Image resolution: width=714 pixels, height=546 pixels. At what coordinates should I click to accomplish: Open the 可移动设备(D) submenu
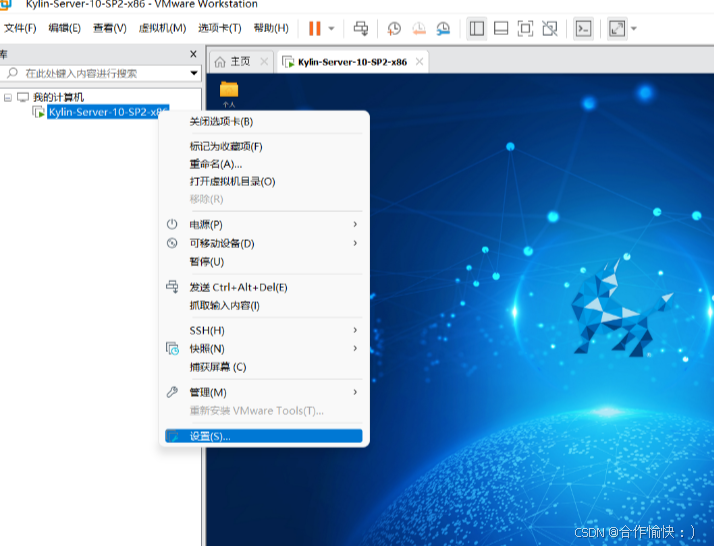[x=264, y=243]
